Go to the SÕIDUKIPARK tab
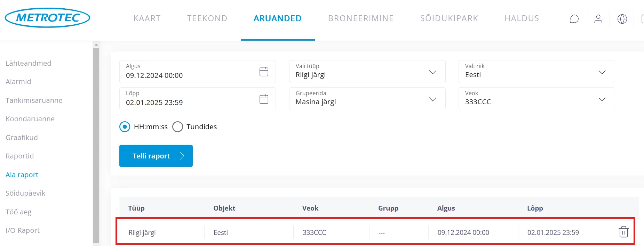This screenshot has height=246, width=644. click(449, 18)
